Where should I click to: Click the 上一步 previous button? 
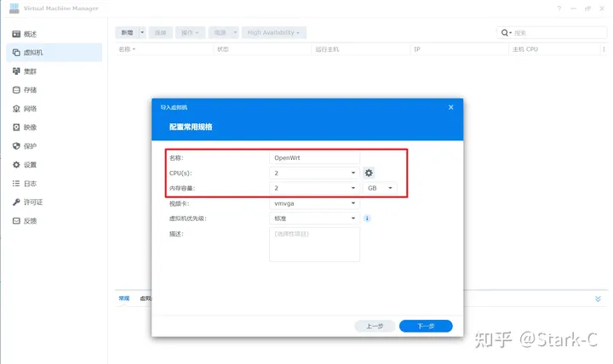click(x=375, y=326)
